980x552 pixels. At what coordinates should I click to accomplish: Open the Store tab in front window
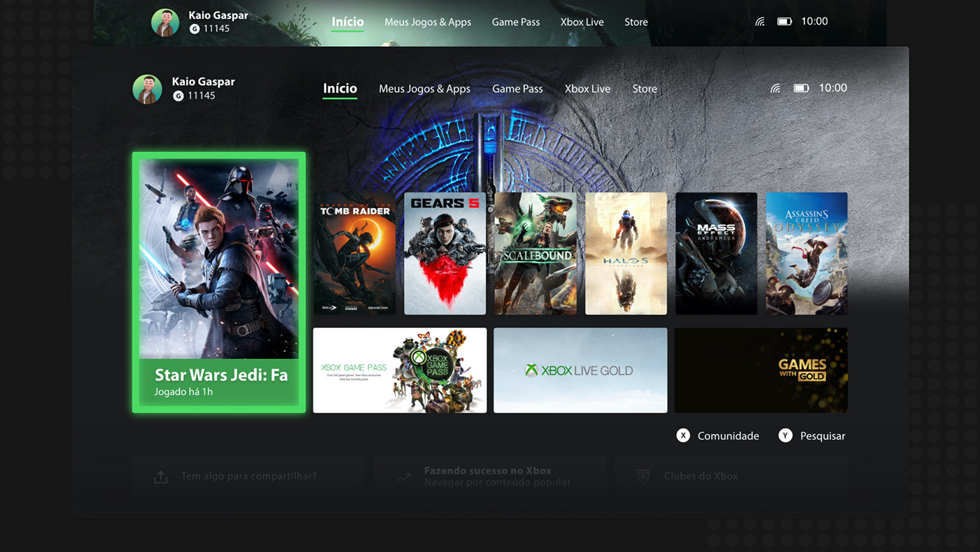coord(645,89)
